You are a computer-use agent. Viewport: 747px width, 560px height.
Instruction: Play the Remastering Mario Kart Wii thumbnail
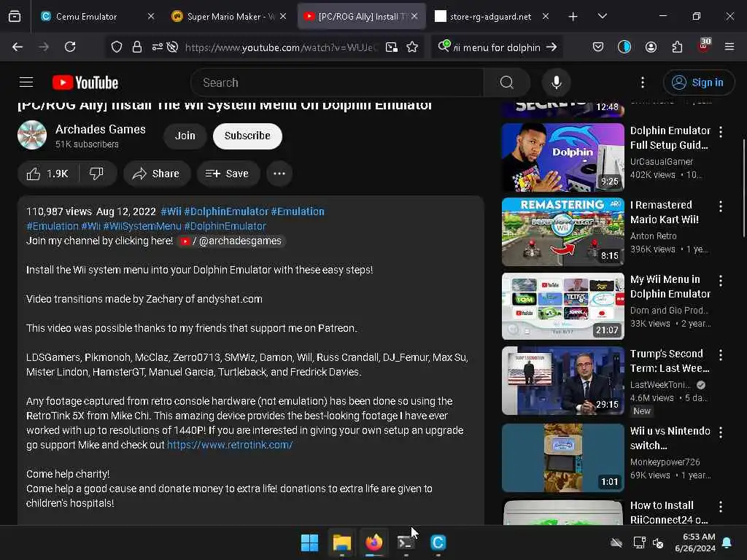(x=562, y=231)
